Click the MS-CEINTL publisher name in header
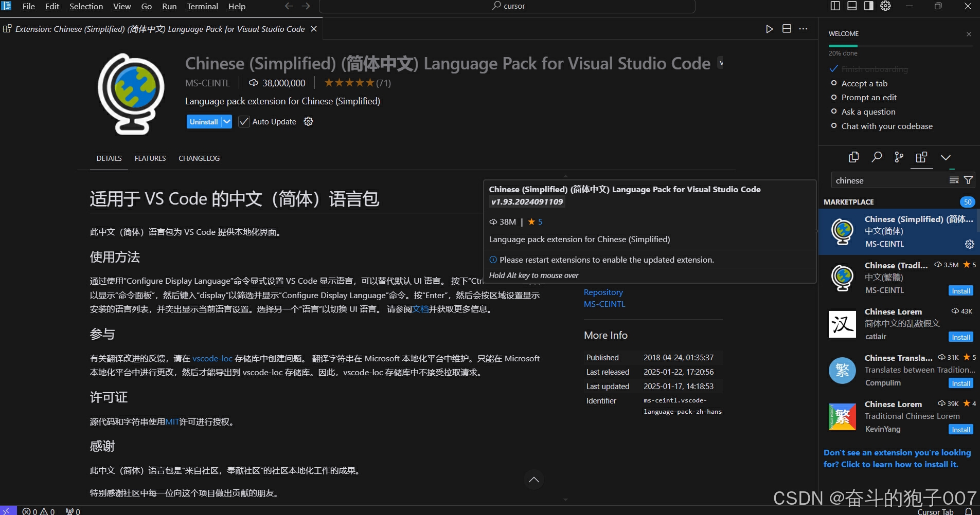The width and height of the screenshot is (980, 515). click(x=207, y=83)
